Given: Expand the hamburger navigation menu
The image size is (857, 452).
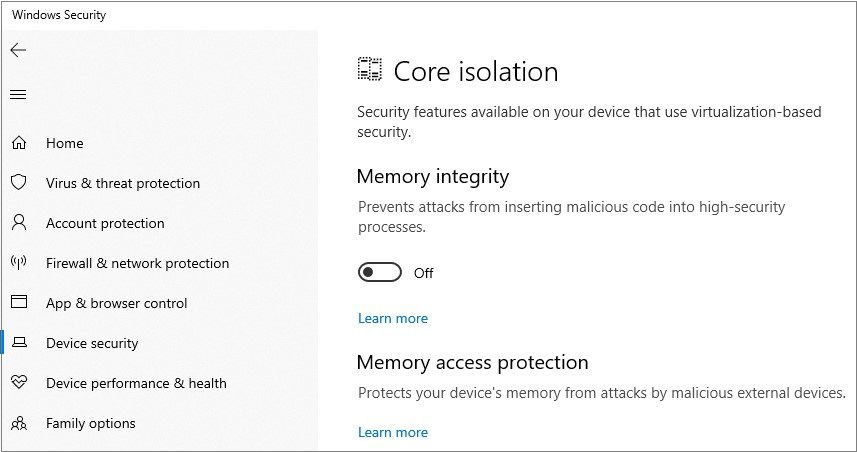Looking at the screenshot, I should (x=18, y=95).
